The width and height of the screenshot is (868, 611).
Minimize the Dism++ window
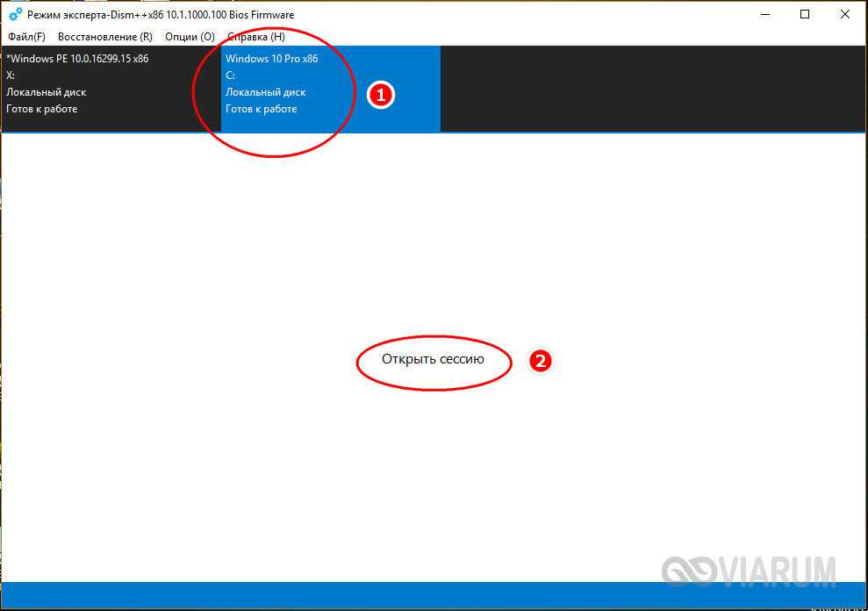pyautogui.click(x=765, y=14)
